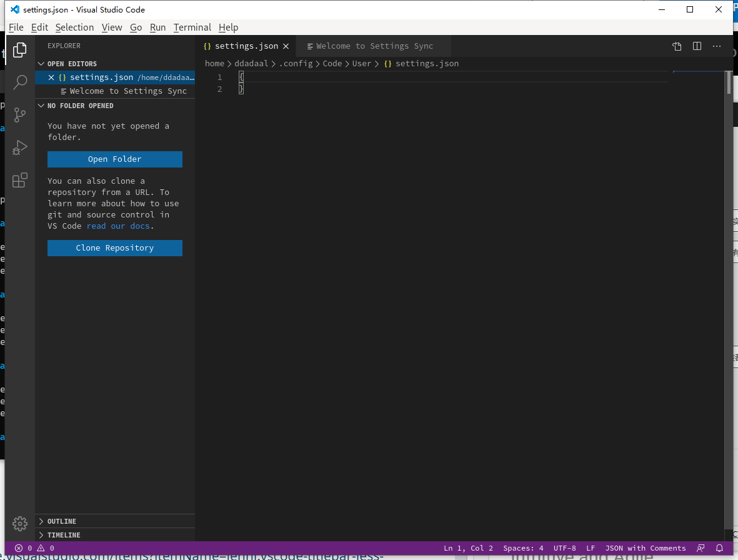Click the Open Changes icon in editor toolbar
The width and height of the screenshot is (738, 560).
(677, 46)
